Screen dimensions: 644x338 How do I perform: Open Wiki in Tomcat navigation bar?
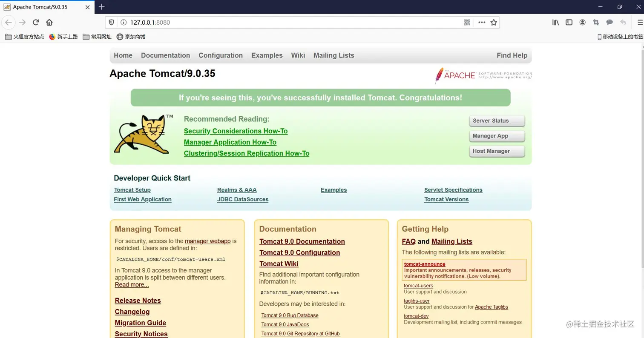pos(298,55)
